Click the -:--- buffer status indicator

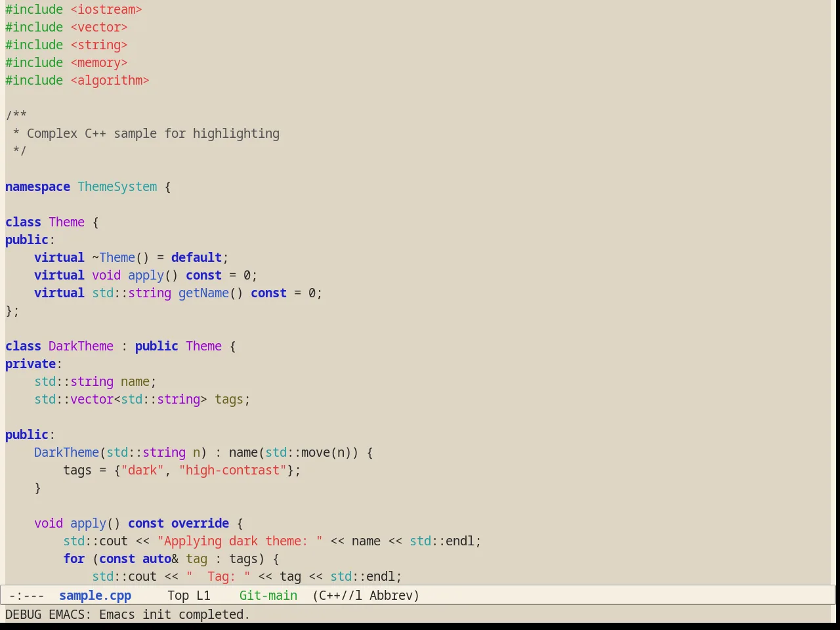click(x=27, y=595)
